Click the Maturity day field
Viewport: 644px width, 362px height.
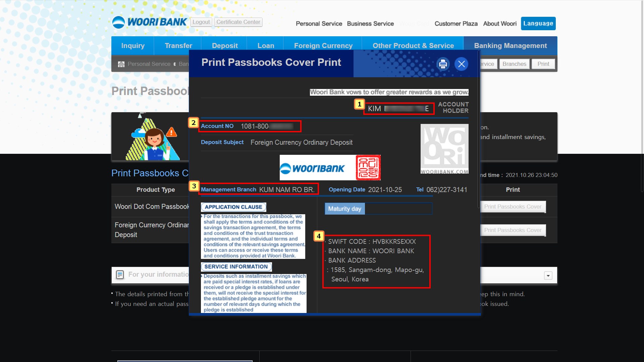pos(378,209)
